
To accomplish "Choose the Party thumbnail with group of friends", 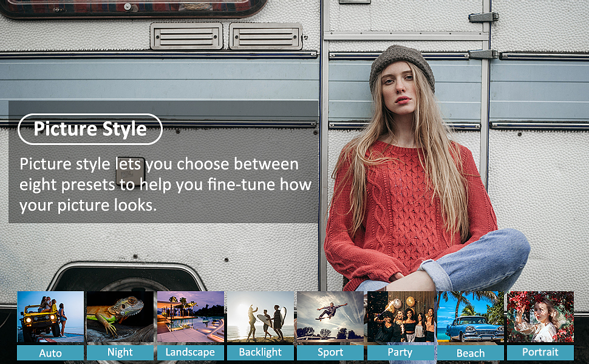I will [400, 317].
